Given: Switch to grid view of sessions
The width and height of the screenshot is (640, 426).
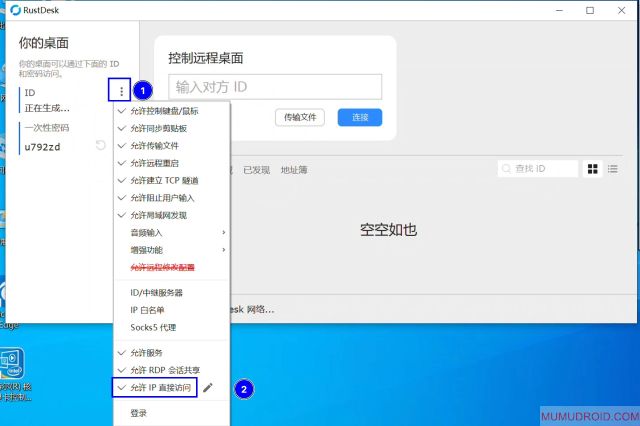Looking at the screenshot, I should [x=593, y=169].
